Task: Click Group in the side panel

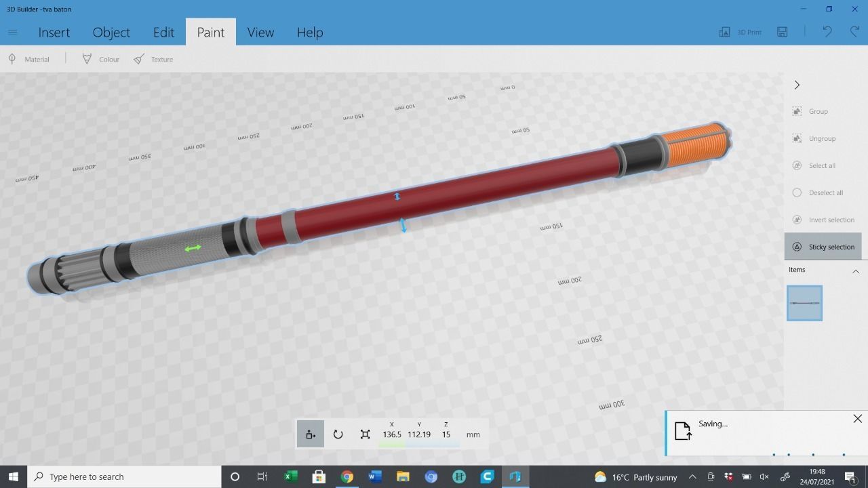Action: pyautogui.click(x=810, y=111)
